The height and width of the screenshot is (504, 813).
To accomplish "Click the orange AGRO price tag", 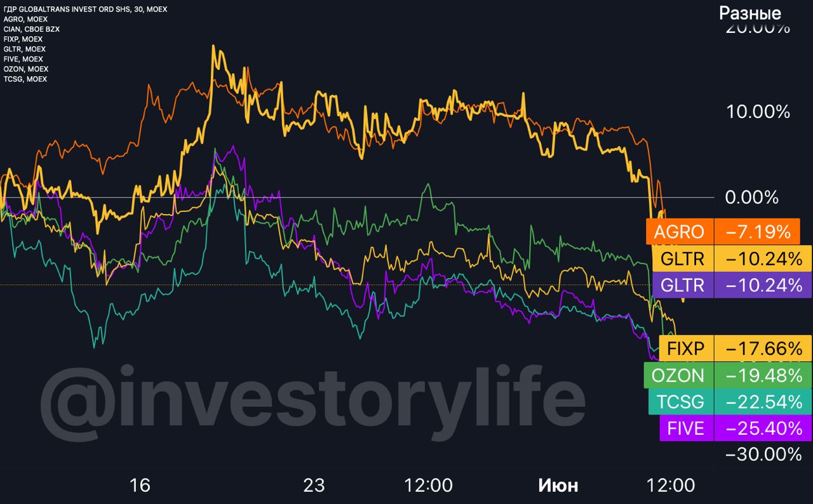I will tap(679, 232).
